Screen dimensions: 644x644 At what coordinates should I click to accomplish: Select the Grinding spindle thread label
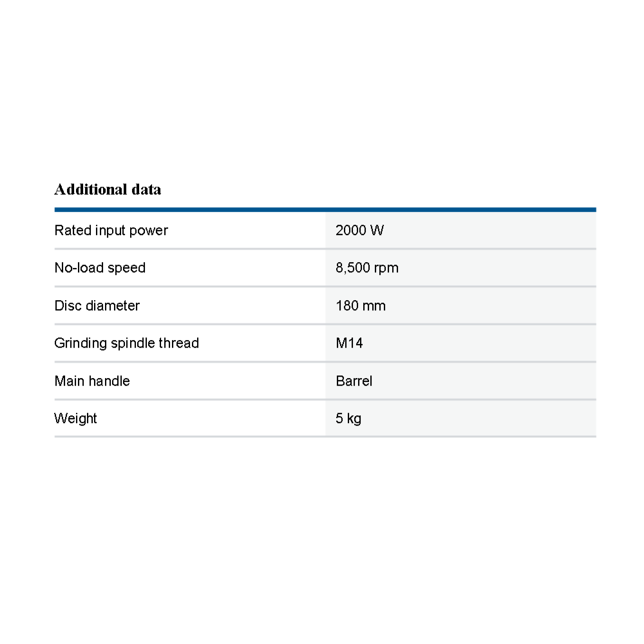pyautogui.click(x=126, y=343)
